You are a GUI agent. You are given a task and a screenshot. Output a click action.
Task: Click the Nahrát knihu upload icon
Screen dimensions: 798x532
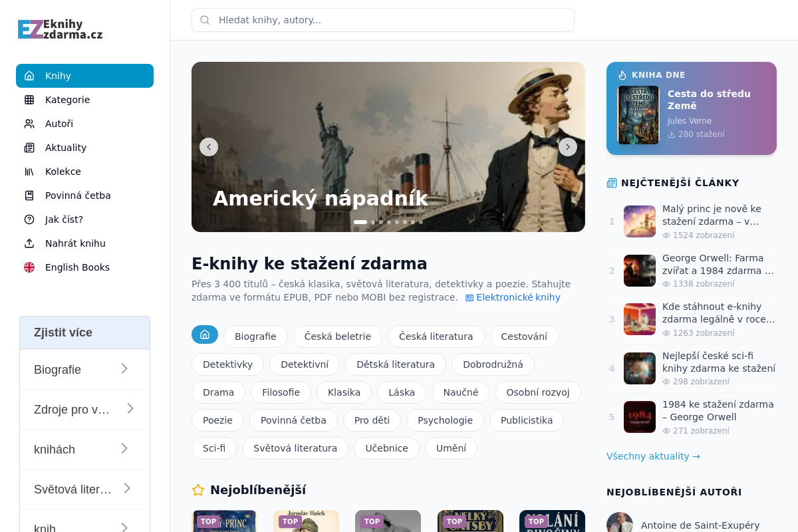29,243
